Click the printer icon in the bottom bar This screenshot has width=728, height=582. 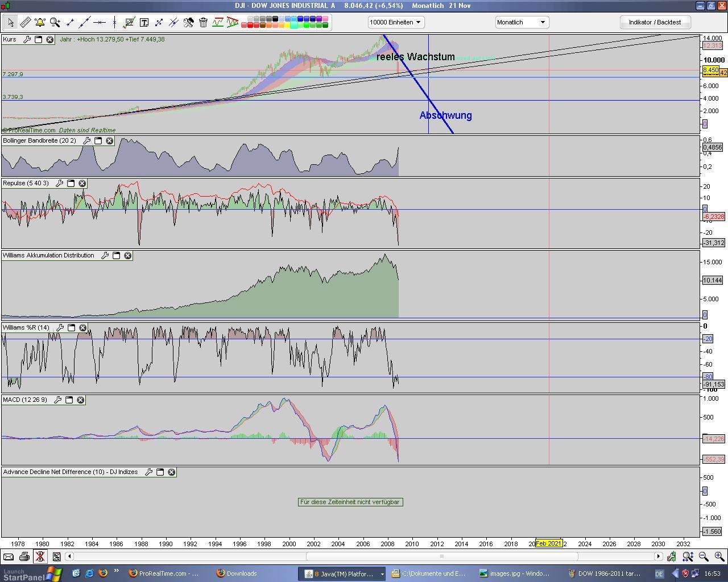(x=24, y=556)
